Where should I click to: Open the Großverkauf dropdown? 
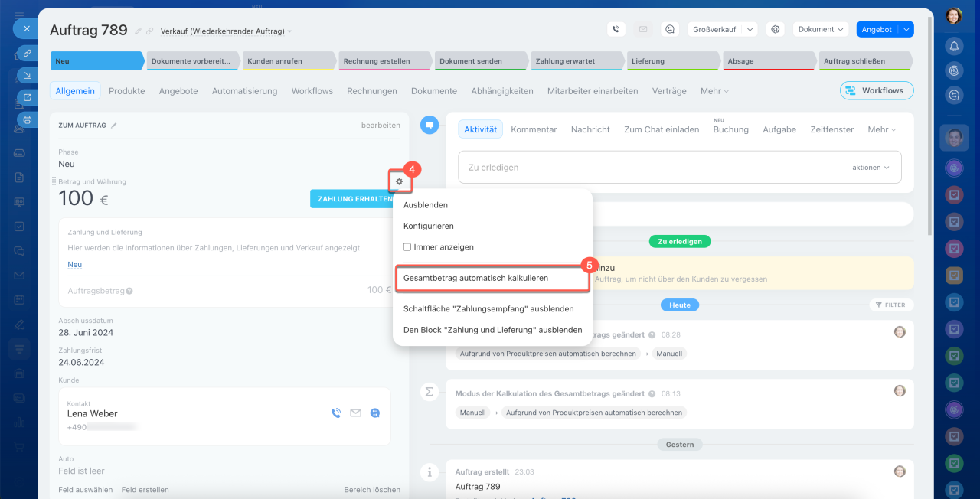[x=722, y=29]
